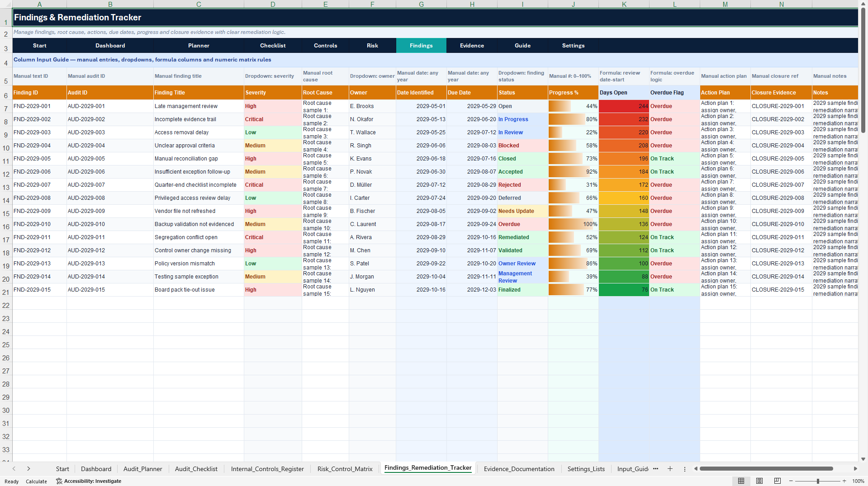Switch to Page Break Preview icon
868x486 pixels.
[x=778, y=481]
